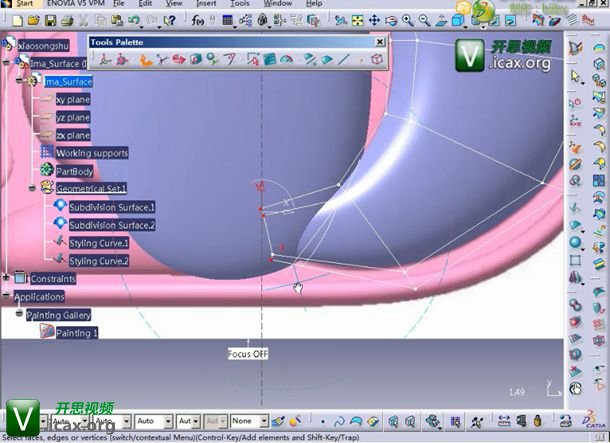
Task: Open the None dropdown in bottom toolbar
Action: 264,421
